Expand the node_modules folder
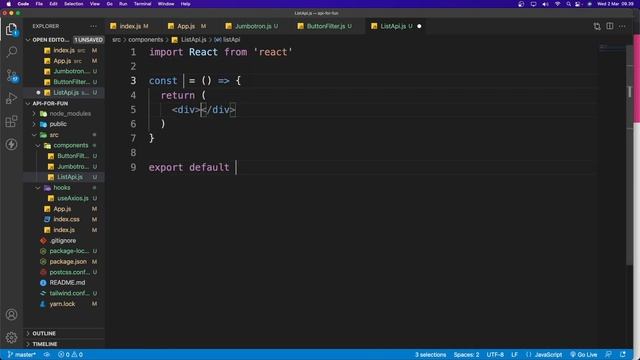This screenshot has width=640, height=360. (34, 113)
